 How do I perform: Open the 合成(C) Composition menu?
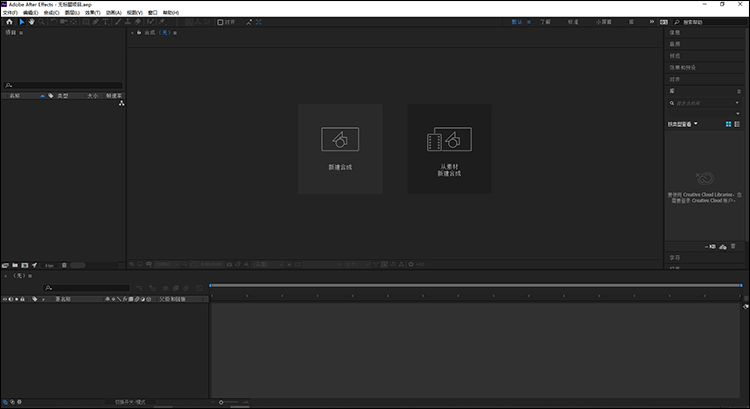tap(51, 13)
